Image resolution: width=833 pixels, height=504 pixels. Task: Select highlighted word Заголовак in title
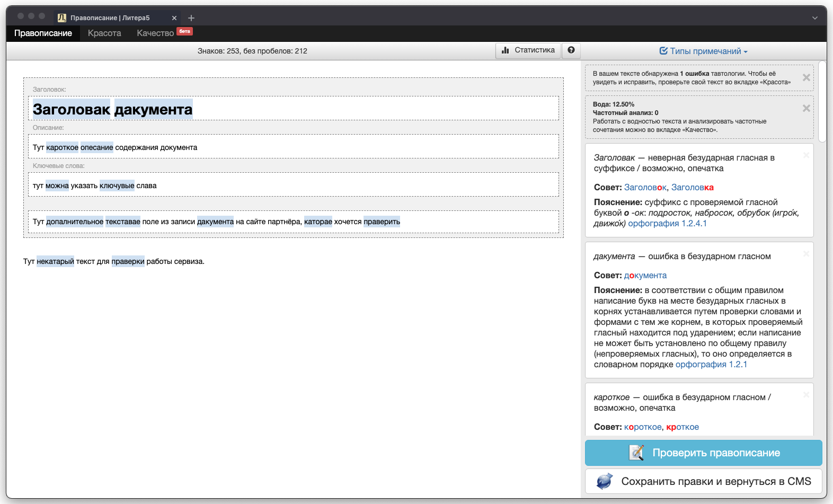point(72,109)
